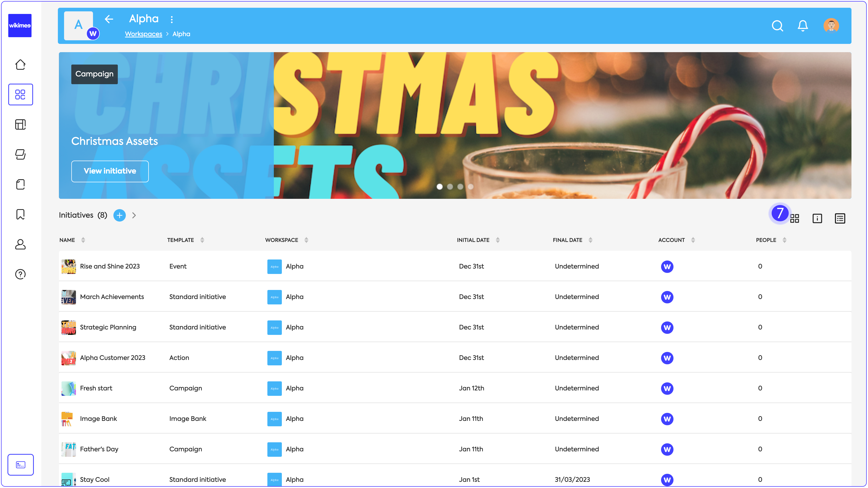Toggle the info panel view icon
This screenshot has width=868, height=488.
coord(817,218)
